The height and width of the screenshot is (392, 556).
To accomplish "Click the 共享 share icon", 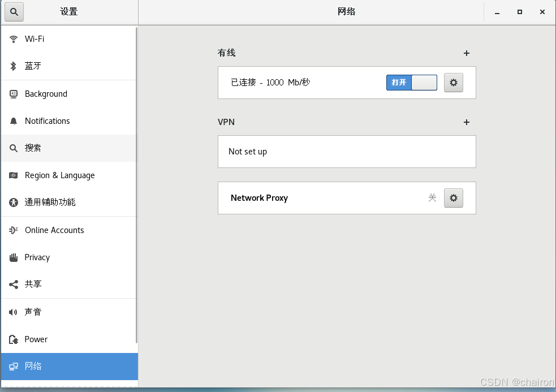I will coord(14,285).
